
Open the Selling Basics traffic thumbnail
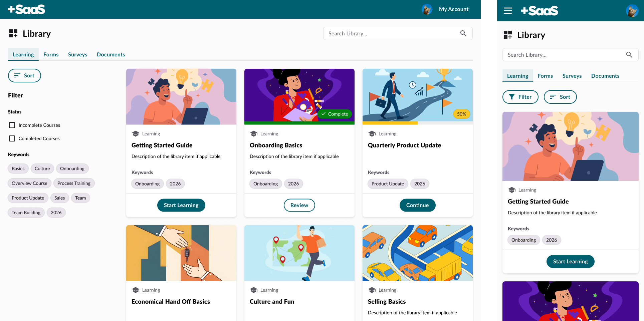(x=418, y=253)
